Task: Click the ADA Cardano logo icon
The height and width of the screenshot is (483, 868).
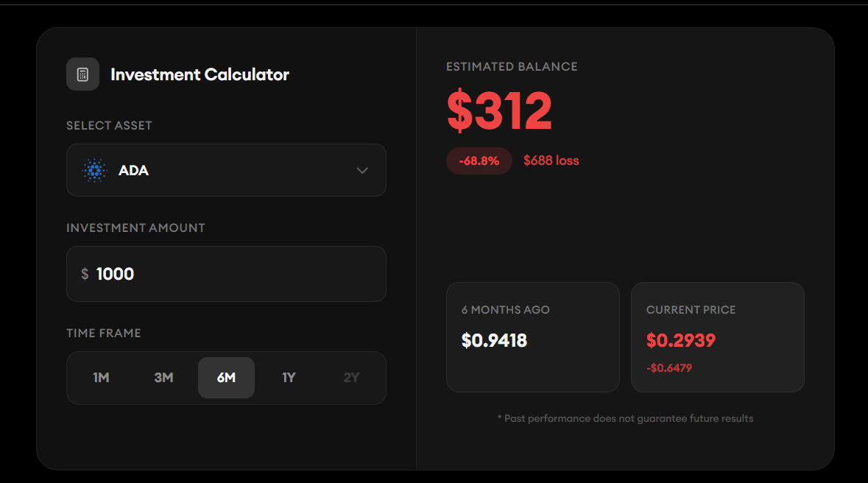Action: (x=94, y=170)
